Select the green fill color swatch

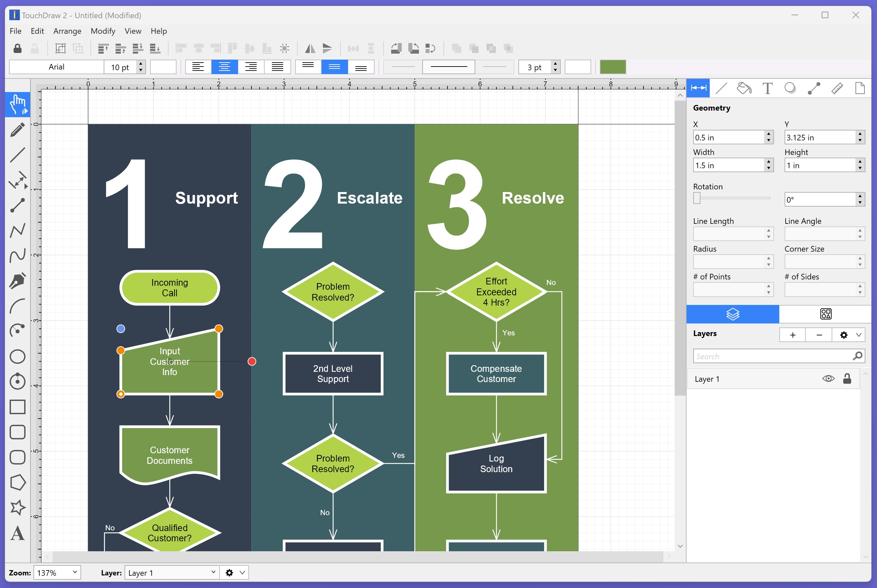tap(612, 66)
